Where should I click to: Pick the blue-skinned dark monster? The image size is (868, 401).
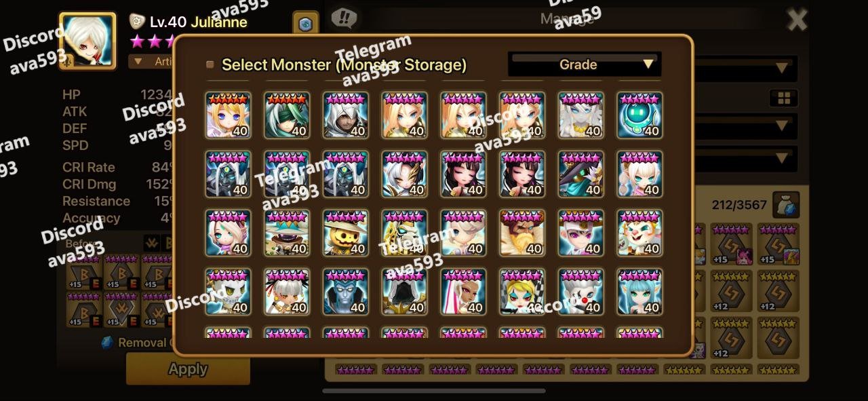[x=346, y=292]
